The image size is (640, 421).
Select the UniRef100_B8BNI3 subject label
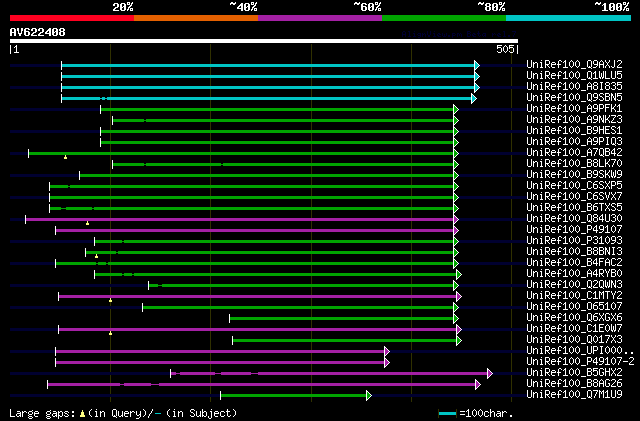[574, 252]
